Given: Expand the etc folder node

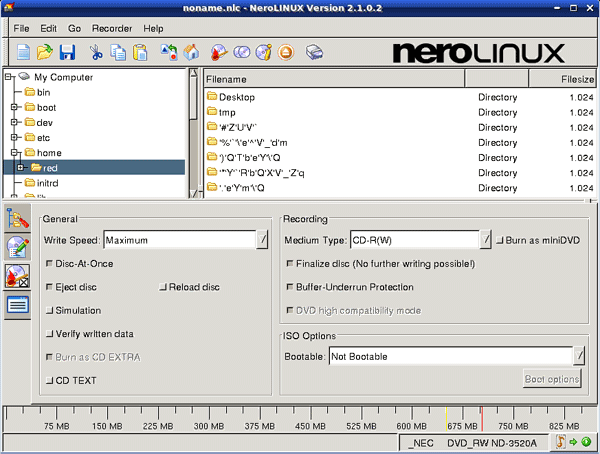Looking at the screenshot, I should click(x=15, y=137).
